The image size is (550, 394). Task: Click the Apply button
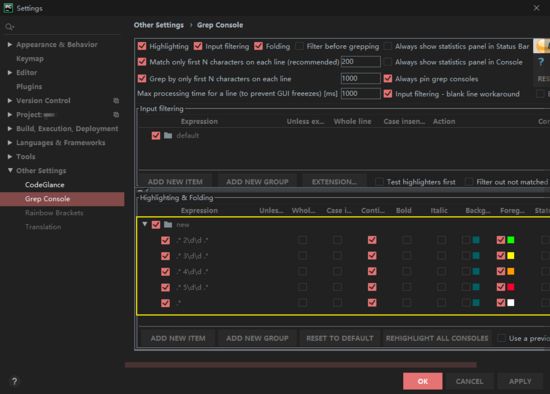click(520, 381)
